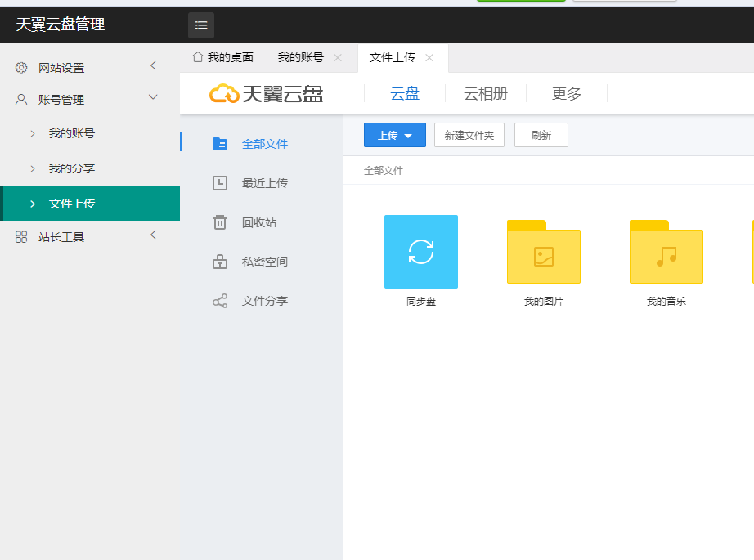Open the 我的图片 folder icon

pos(543,252)
